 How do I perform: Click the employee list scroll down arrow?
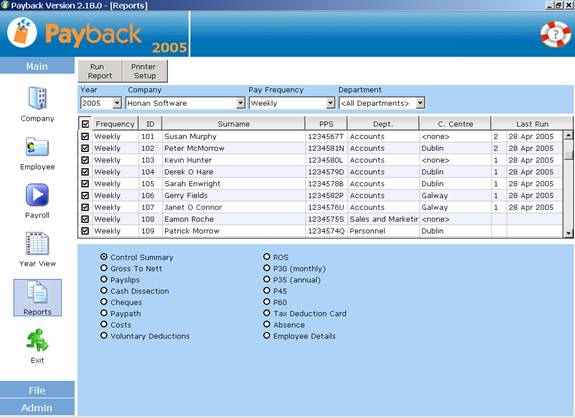568,232
